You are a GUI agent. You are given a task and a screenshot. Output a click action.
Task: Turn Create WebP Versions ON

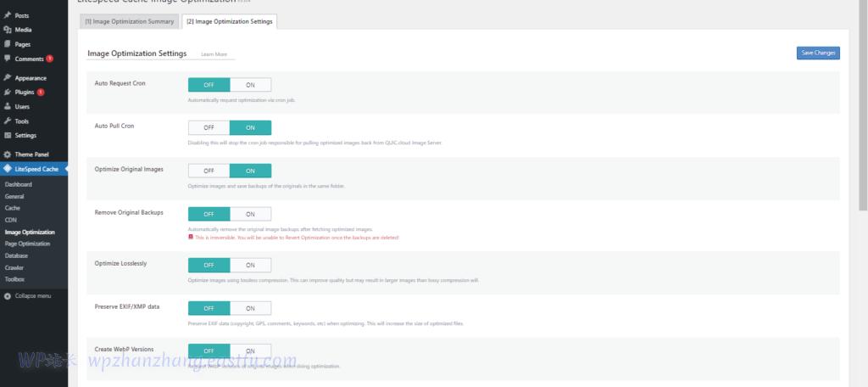pyautogui.click(x=250, y=351)
